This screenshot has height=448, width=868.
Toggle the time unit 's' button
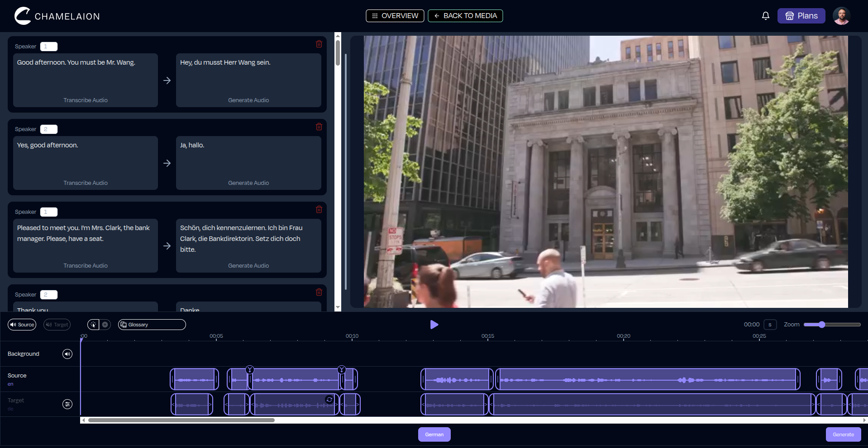click(770, 325)
